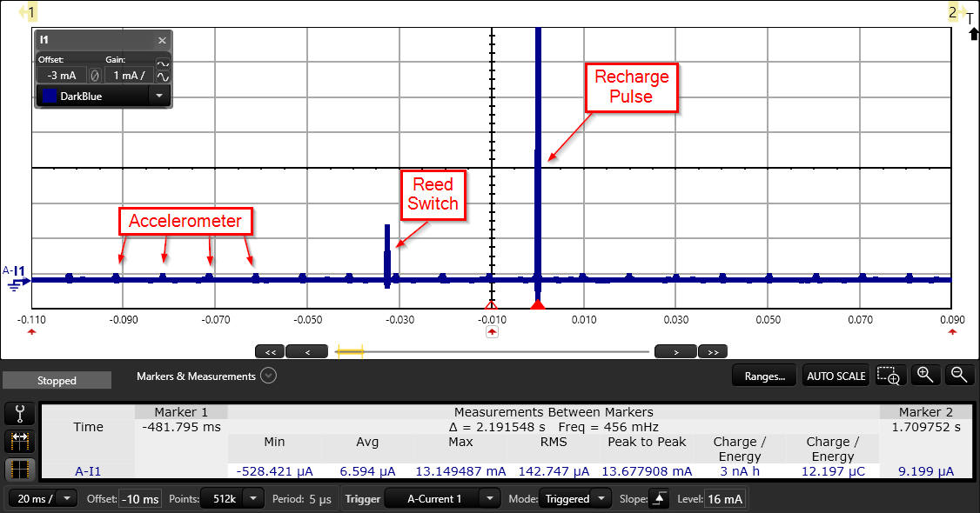Select the marker spacing icon in left sidebar
Screen dimensions: 980x513
18,442
